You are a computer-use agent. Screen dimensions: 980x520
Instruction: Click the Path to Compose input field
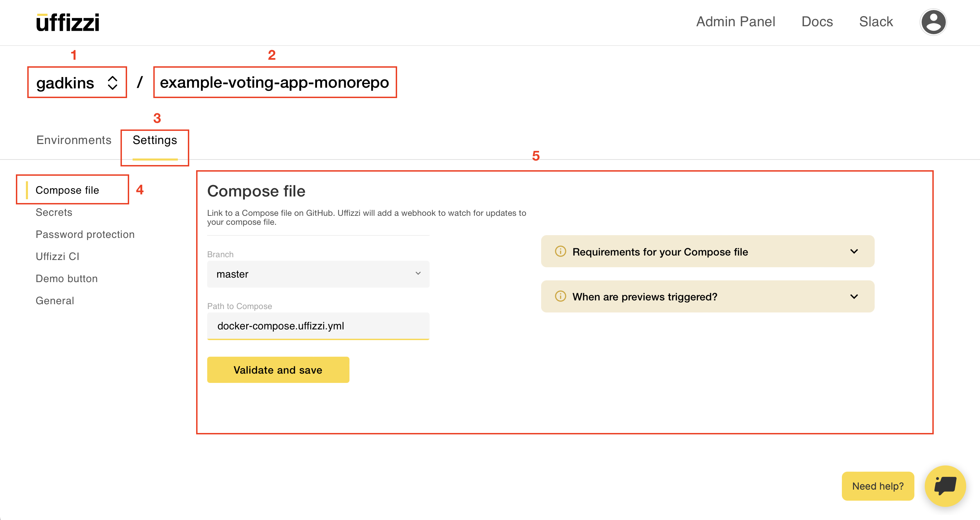(318, 326)
